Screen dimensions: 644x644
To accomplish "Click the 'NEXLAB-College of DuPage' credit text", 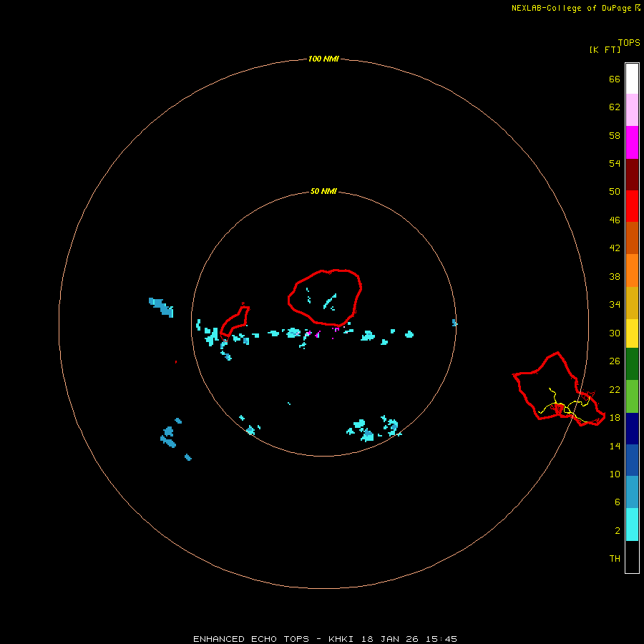I will [x=572, y=8].
